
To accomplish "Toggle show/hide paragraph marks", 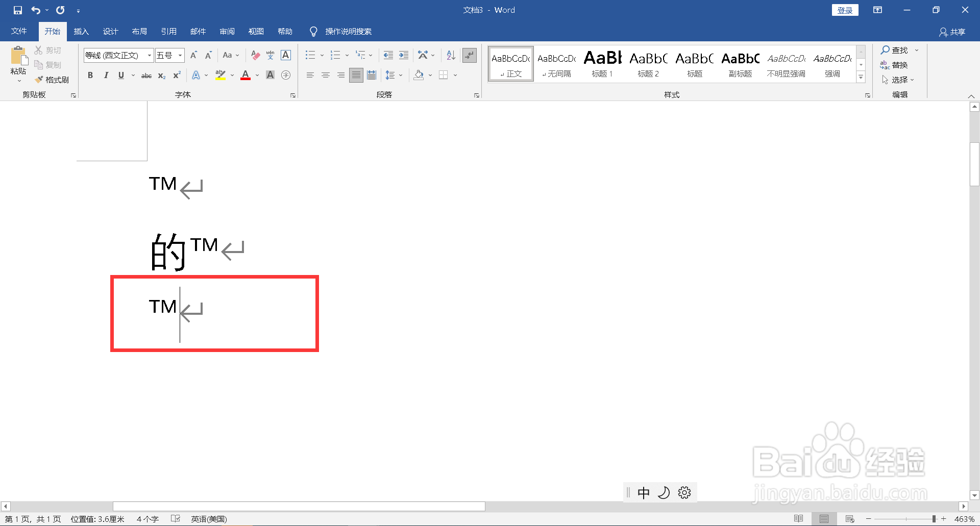I will (469, 55).
